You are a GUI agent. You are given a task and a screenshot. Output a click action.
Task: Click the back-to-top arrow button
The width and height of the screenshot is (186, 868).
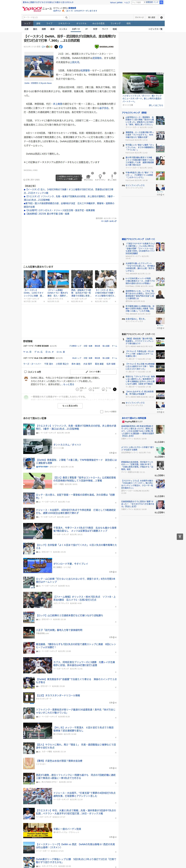(x=180, y=537)
